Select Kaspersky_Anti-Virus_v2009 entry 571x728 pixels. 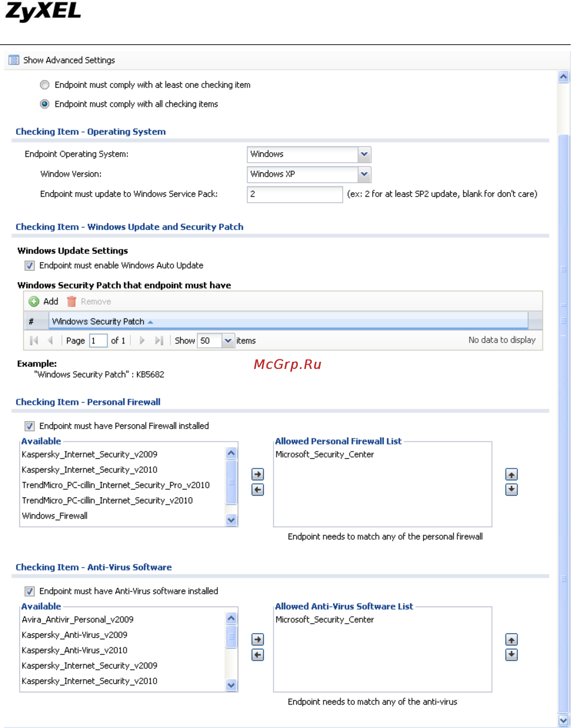[x=75, y=635]
